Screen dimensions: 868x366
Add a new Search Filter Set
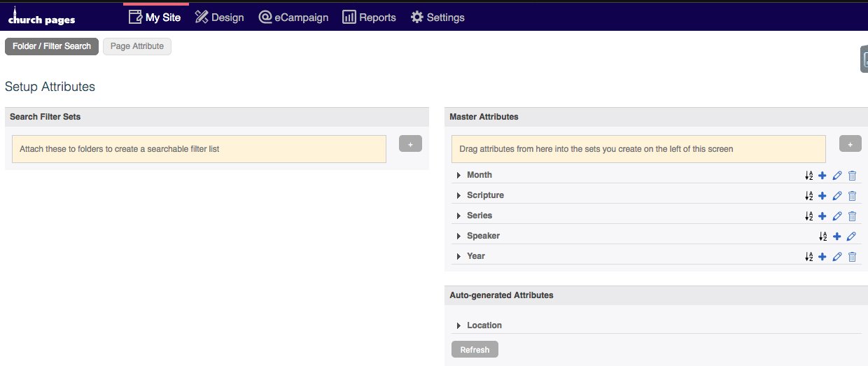[x=410, y=143]
